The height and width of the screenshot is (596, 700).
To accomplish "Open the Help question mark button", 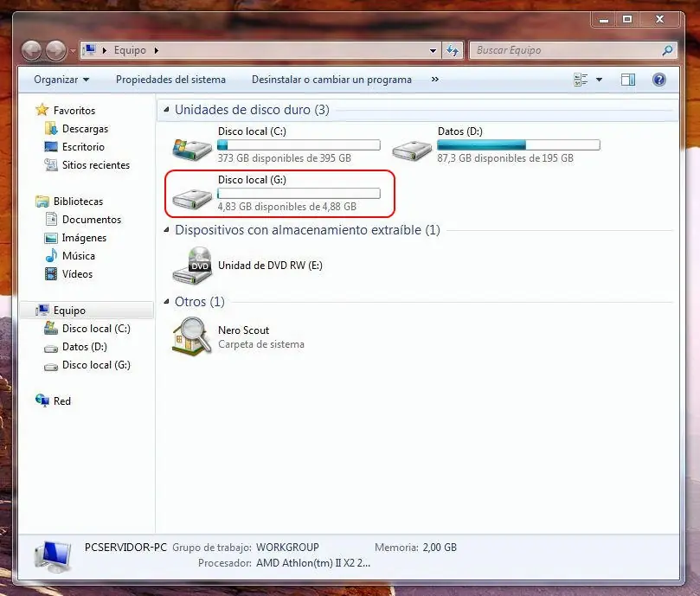I will click(x=659, y=80).
